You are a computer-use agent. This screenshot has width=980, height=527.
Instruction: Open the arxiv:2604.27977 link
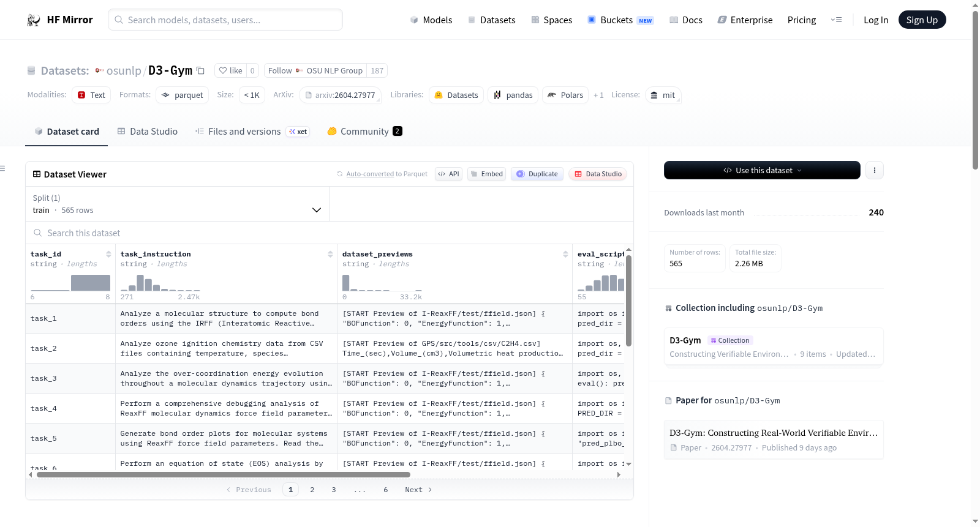(x=340, y=95)
